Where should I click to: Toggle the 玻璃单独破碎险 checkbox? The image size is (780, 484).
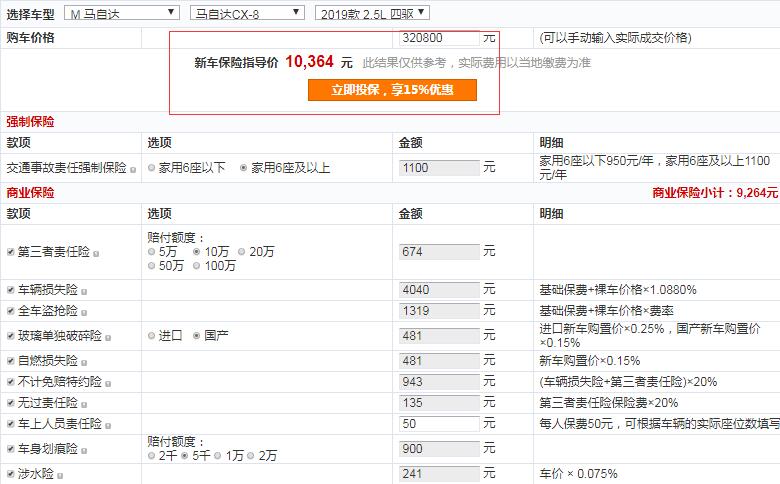pos(10,336)
